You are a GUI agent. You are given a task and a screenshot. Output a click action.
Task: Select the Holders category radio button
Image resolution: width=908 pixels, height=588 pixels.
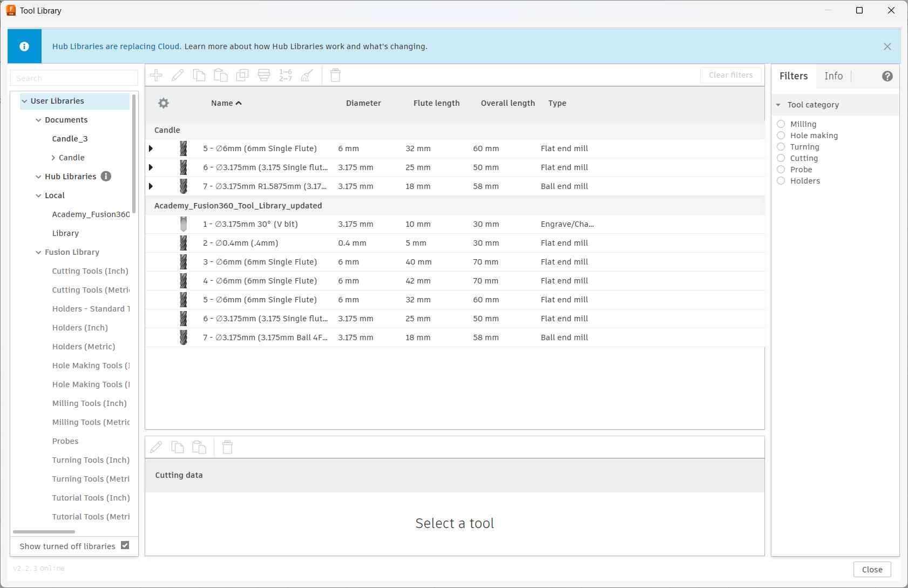(781, 180)
